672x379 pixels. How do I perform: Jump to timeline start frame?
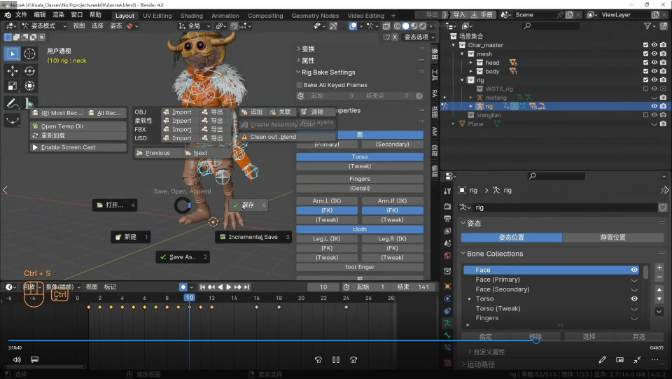[x=203, y=287]
